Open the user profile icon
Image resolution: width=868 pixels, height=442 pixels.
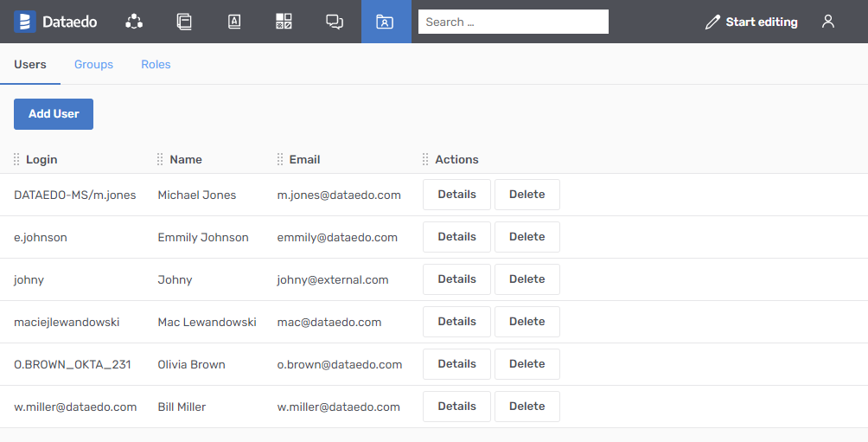[x=828, y=22]
